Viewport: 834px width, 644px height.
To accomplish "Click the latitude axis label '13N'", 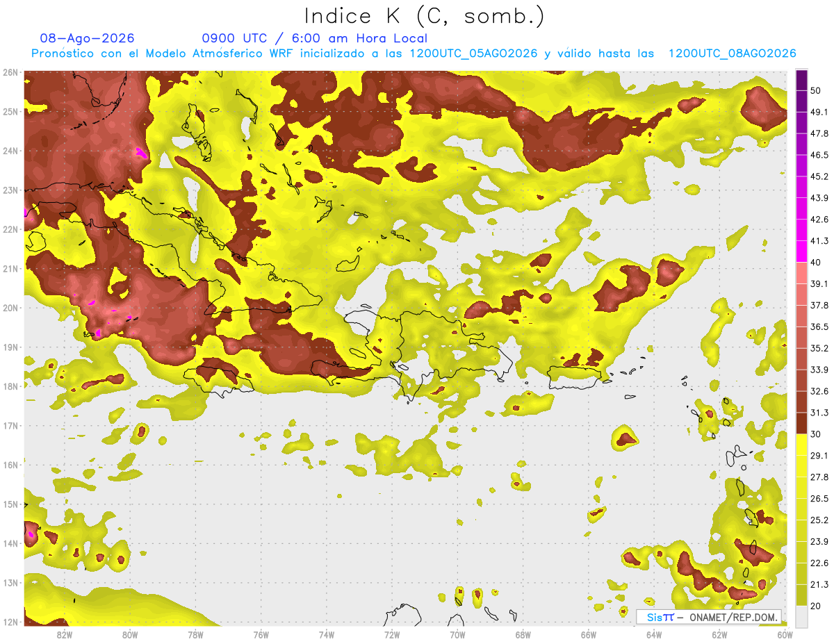I will 10,582.
